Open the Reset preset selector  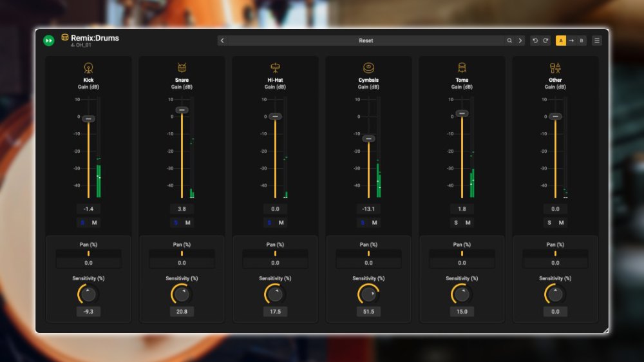coord(366,41)
